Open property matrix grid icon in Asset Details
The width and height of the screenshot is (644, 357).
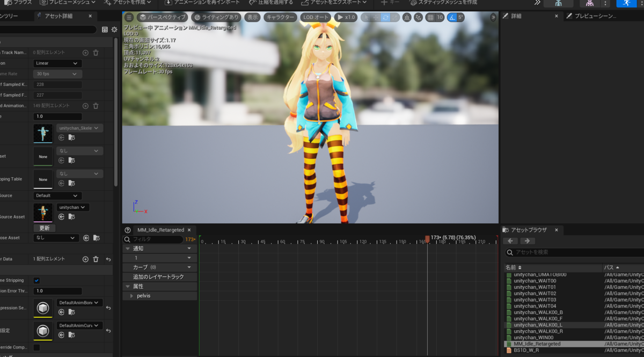(x=105, y=30)
